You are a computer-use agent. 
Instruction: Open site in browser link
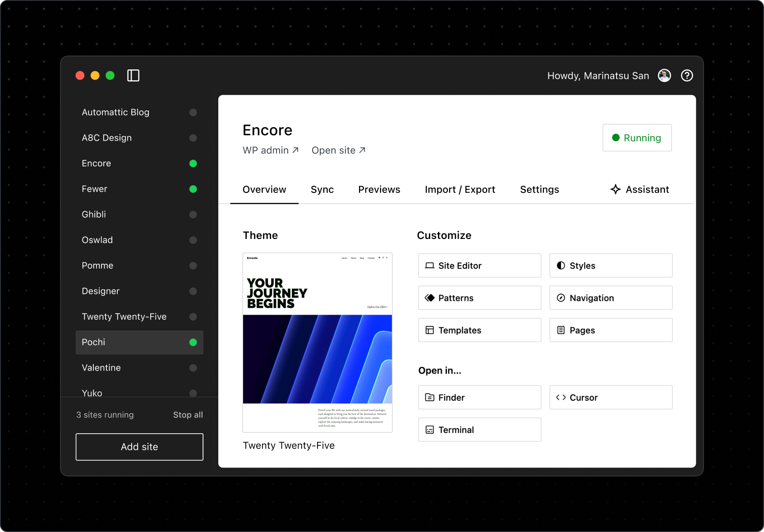pos(338,150)
